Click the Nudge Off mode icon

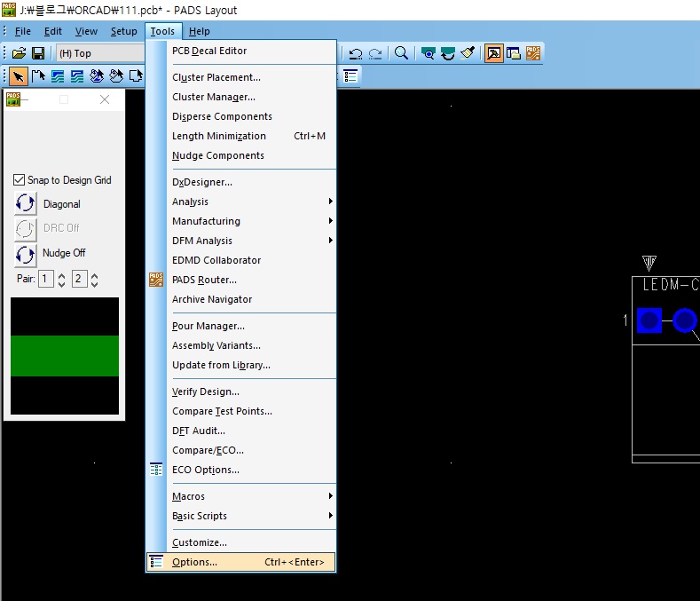(x=25, y=254)
